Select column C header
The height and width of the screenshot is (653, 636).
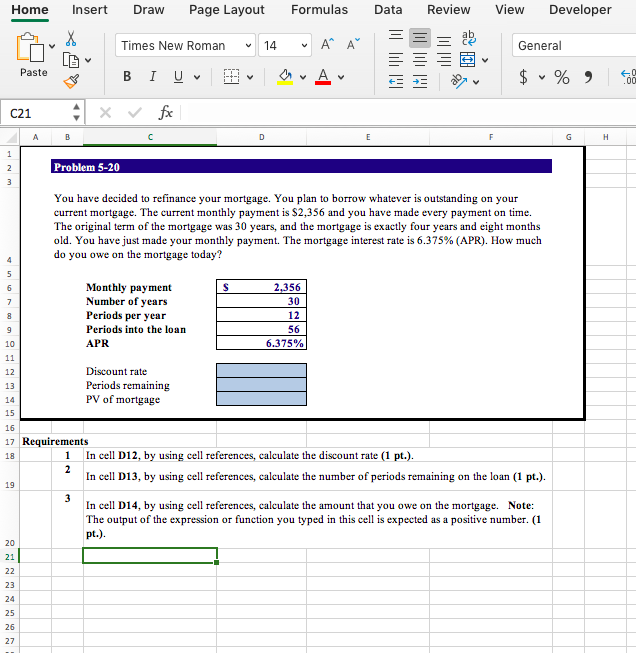point(150,137)
